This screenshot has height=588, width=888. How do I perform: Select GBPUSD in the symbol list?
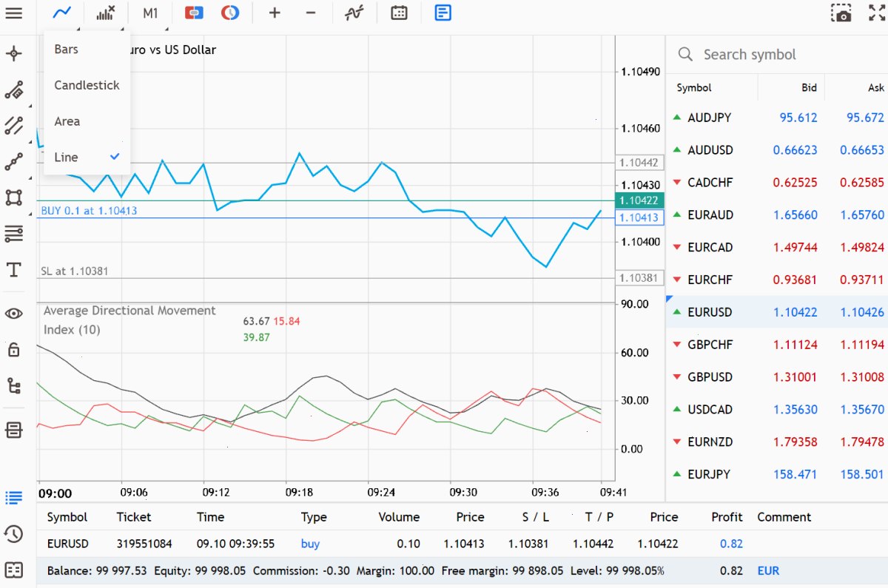pos(776,377)
